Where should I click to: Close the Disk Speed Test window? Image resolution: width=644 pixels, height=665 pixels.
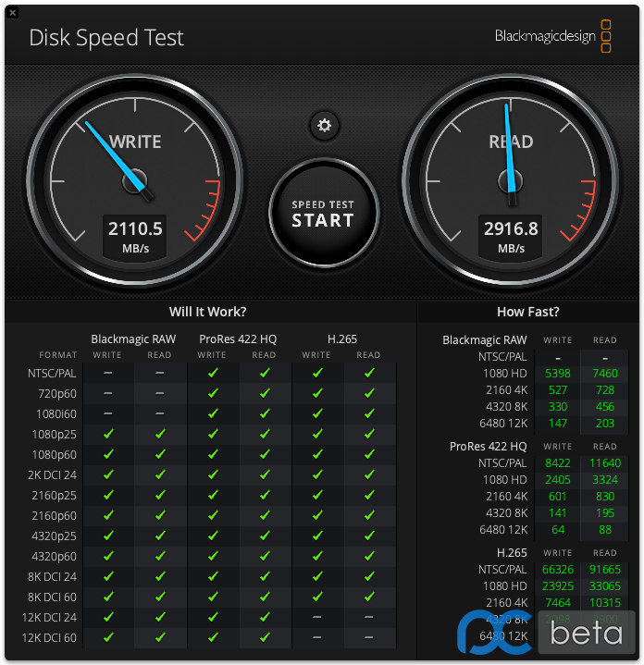13,13
